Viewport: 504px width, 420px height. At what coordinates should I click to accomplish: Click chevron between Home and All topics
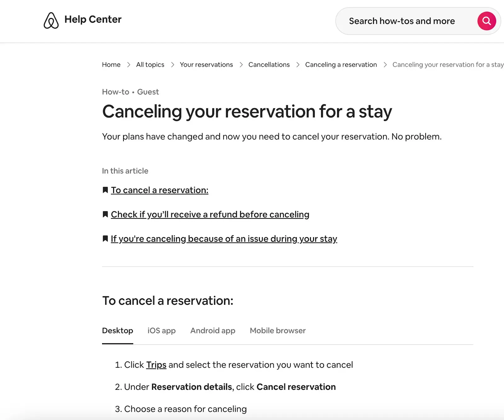coord(129,65)
